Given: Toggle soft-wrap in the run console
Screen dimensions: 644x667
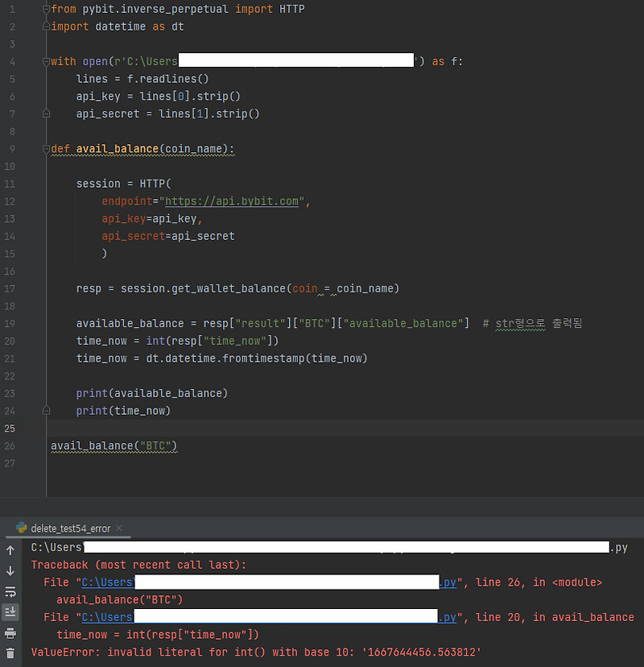Looking at the screenshot, I should (x=10, y=592).
